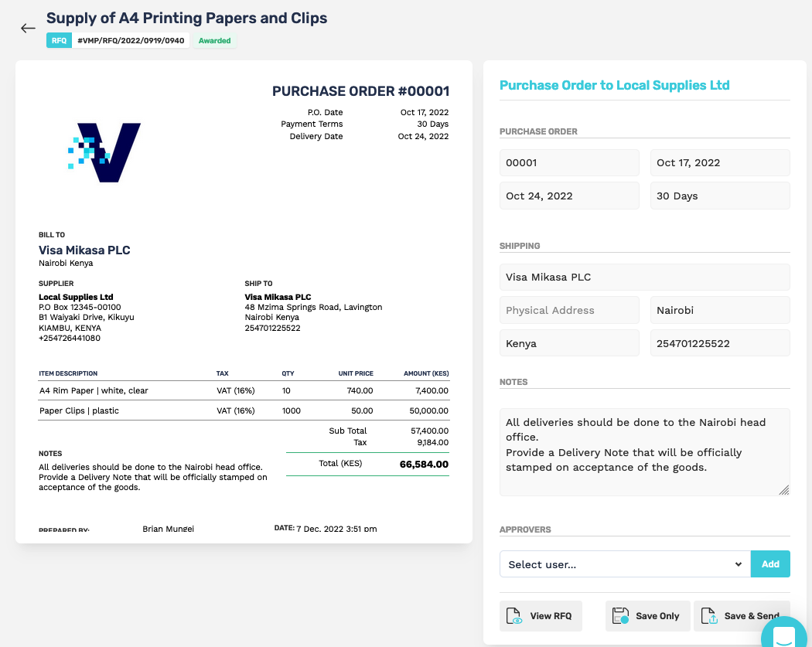Click the Save Only button
The height and width of the screenshot is (647, 812).
coord(647,615)
